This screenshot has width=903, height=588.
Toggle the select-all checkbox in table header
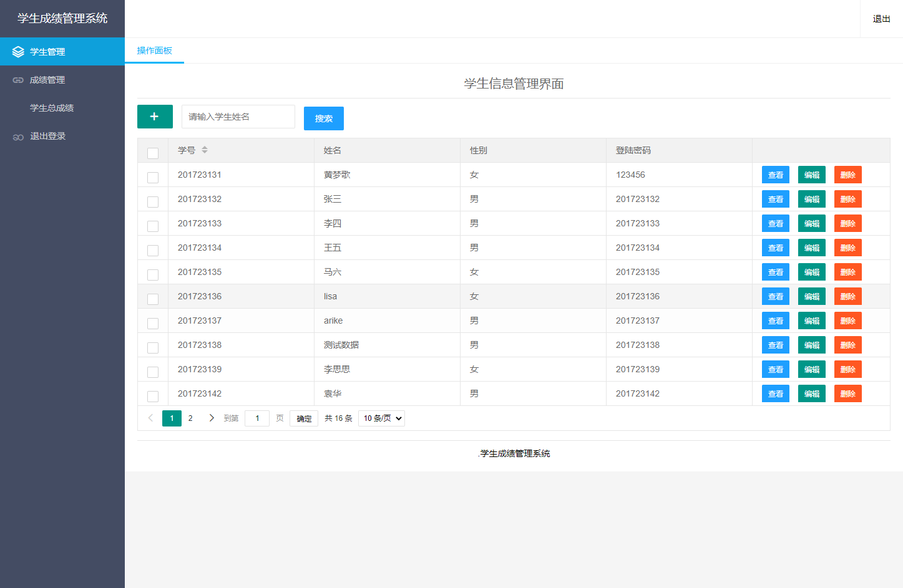pos(153,153)
